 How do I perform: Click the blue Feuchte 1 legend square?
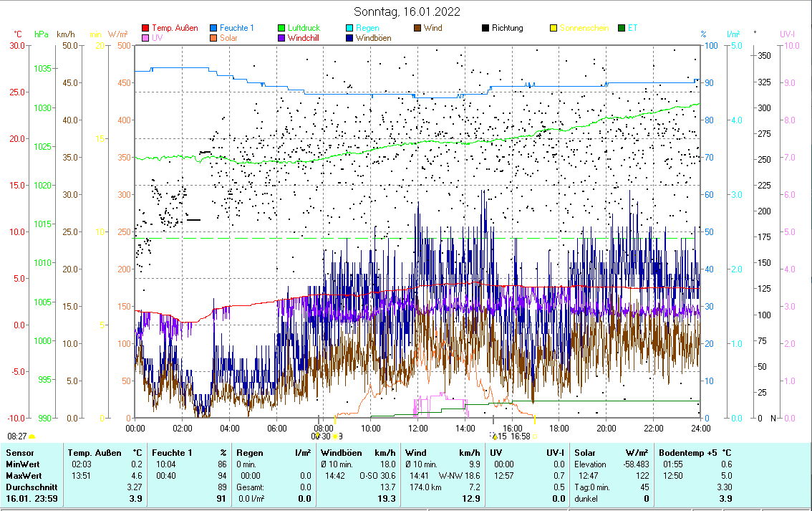click(214, 29)
